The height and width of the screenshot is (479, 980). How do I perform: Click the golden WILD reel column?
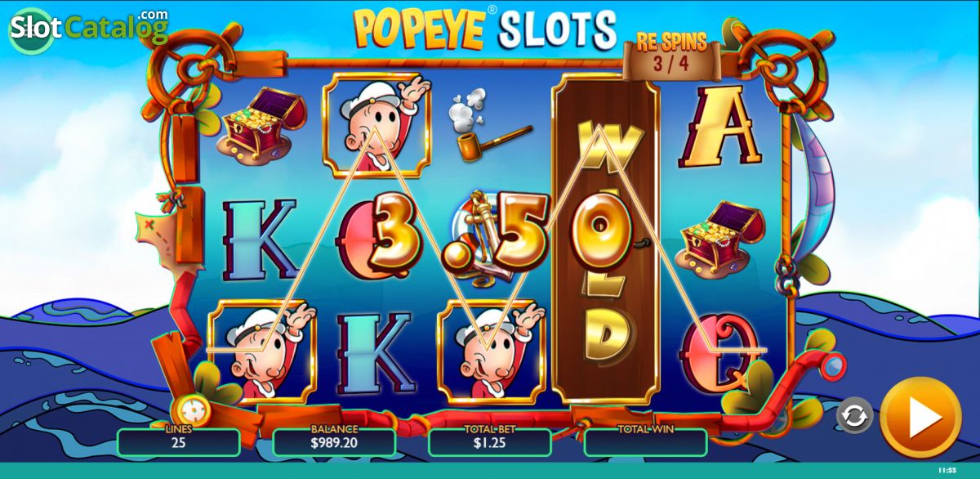click(605, 239)
